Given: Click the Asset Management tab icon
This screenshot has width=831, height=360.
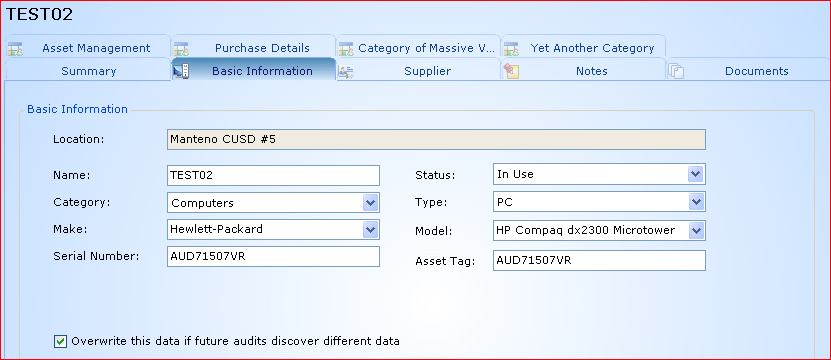Looking at the screenshot, I should [x=15, y=49].
